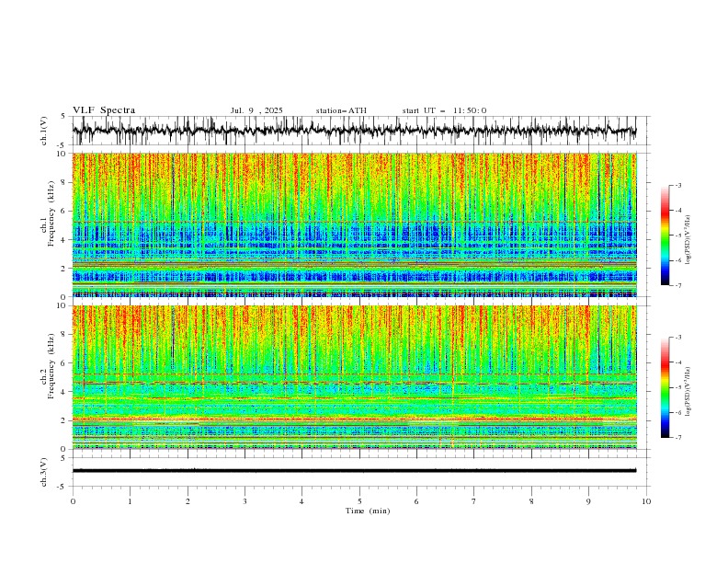The image size is (728, 563).
Task: Click time axis tick label "10"
Action: coord(646,501)
